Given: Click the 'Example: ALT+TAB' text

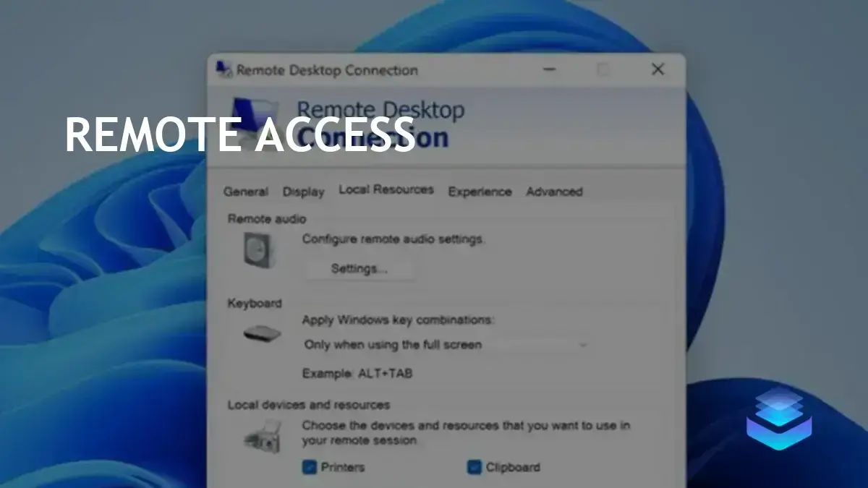Looking at the screenshot, I should tap(357, 374).
